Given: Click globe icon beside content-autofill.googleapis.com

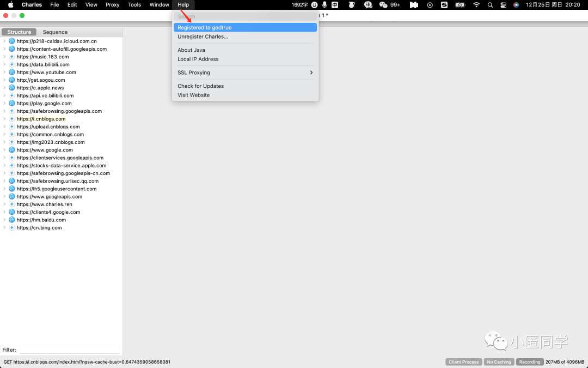Looking at the screenshot, I should 11,49.
